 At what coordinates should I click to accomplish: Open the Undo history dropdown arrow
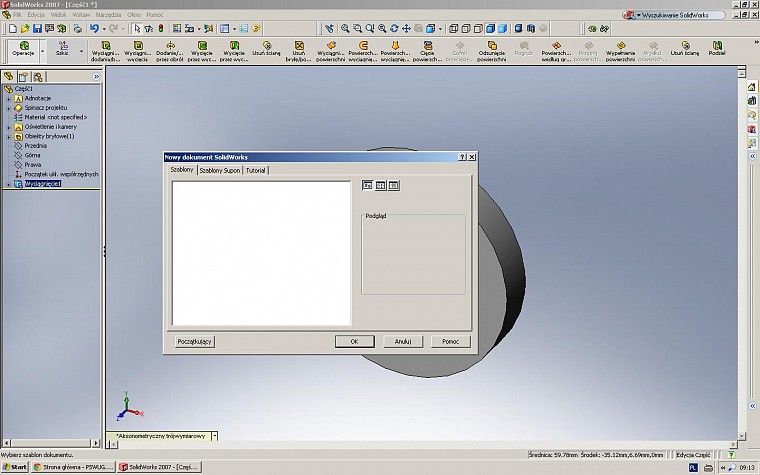click(x=103, y=29)
